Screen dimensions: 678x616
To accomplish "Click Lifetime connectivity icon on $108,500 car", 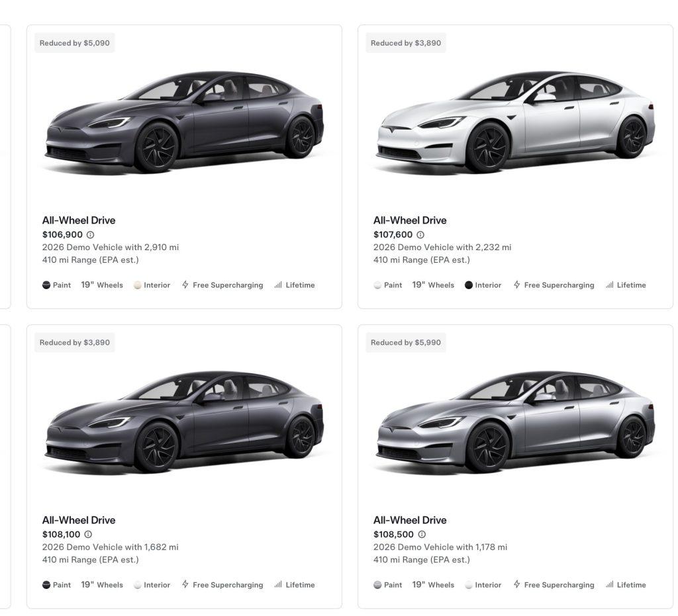I will [x=609, y=585].
